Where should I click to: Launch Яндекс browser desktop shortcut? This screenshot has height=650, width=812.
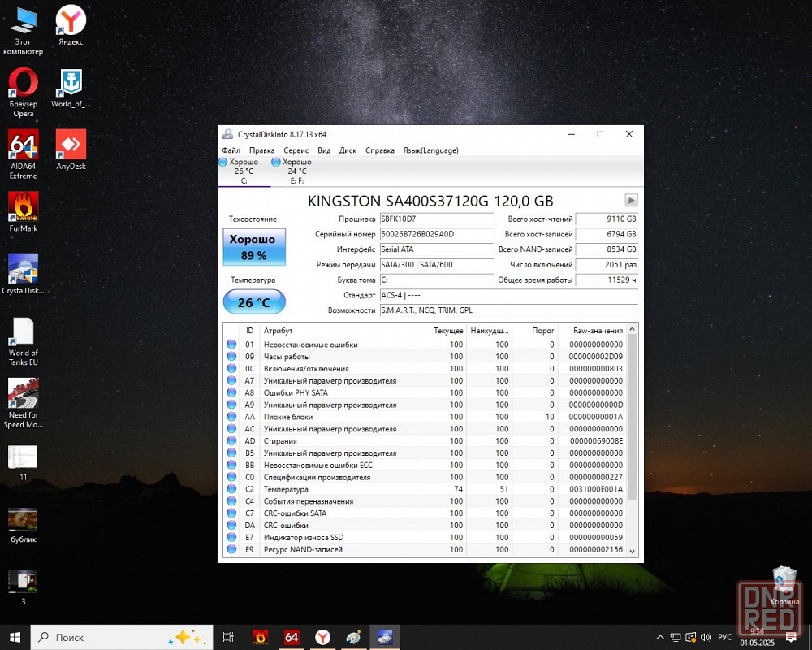click(71, 25)
